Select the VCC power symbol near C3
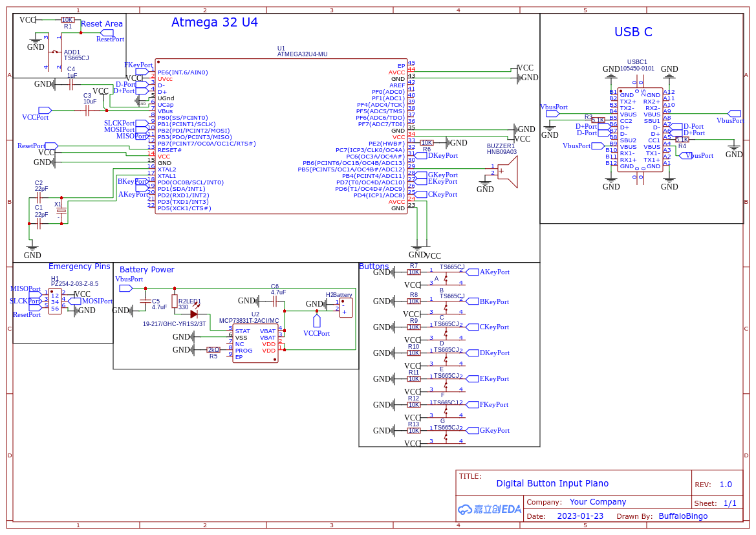This screenshot has height=535, width=756. point(102,91)
